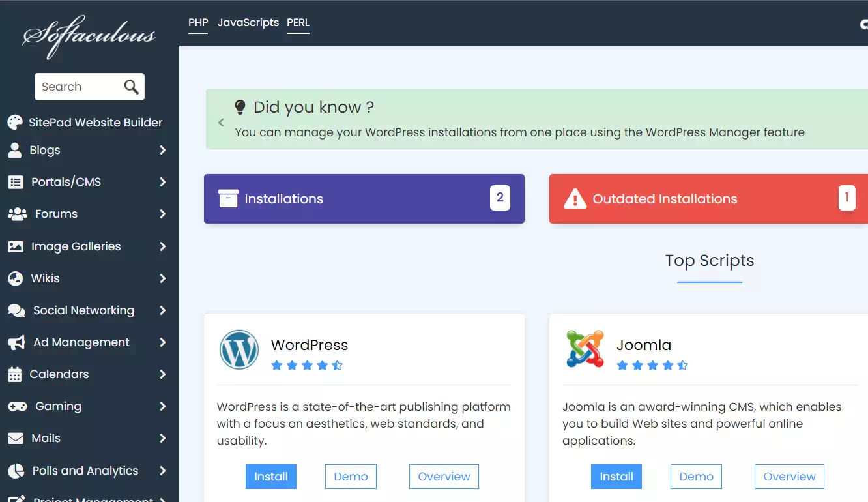Click the Joomla logo
868x502 pixels.
pyautogui.click(x=585, y=349)
